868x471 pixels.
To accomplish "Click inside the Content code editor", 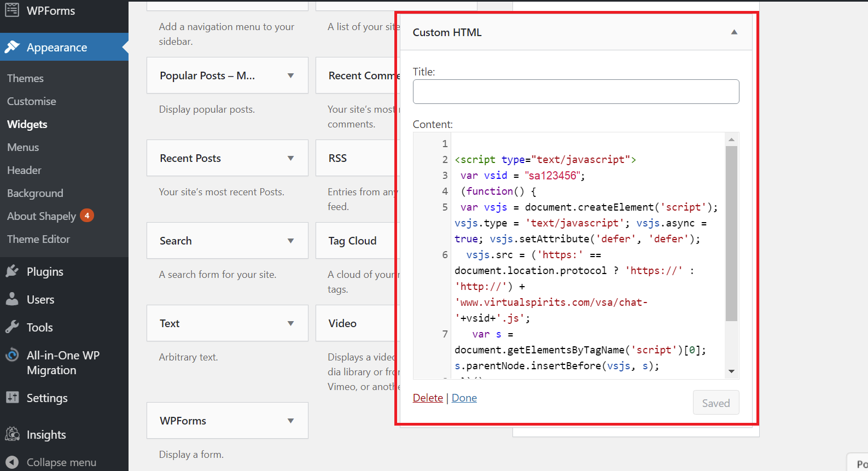I will (x=588, y=255).
